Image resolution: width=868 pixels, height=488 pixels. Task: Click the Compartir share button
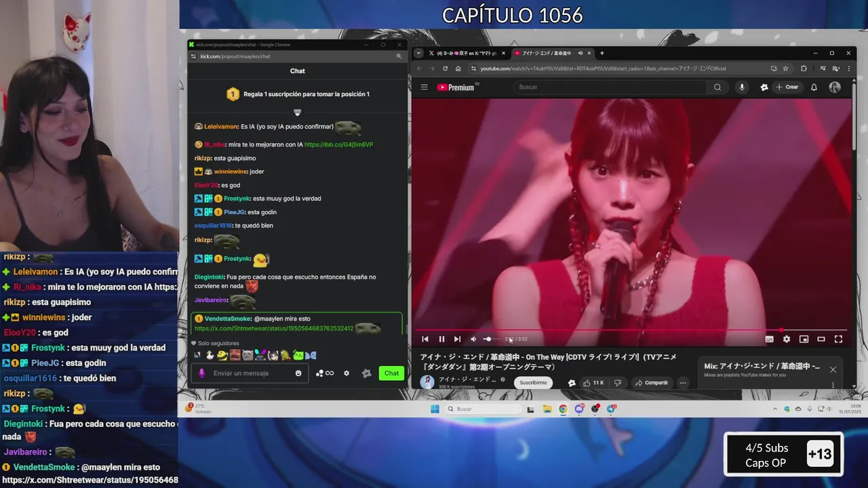[652, 383]
